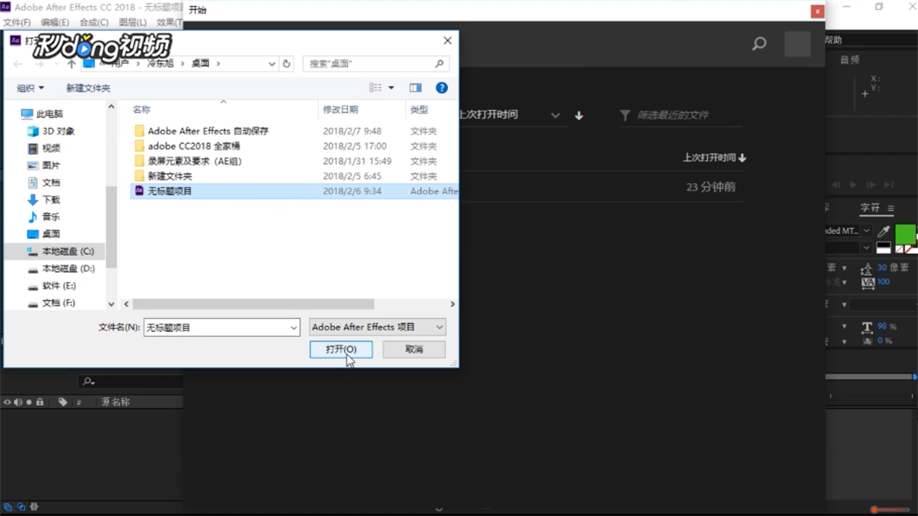Select 3D 对象 in navigation tree
918x516 pixels.
[x=52, y=131]
